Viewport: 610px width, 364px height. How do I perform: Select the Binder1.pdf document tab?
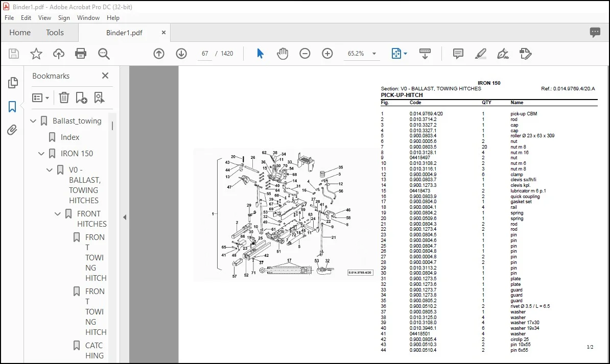(124, 33)
